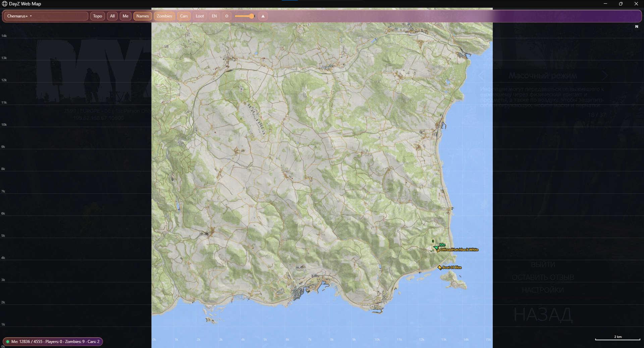644x348 pixels.
Task: Open the Chernarus+ map selector dropdown
Action: (46, 16)
